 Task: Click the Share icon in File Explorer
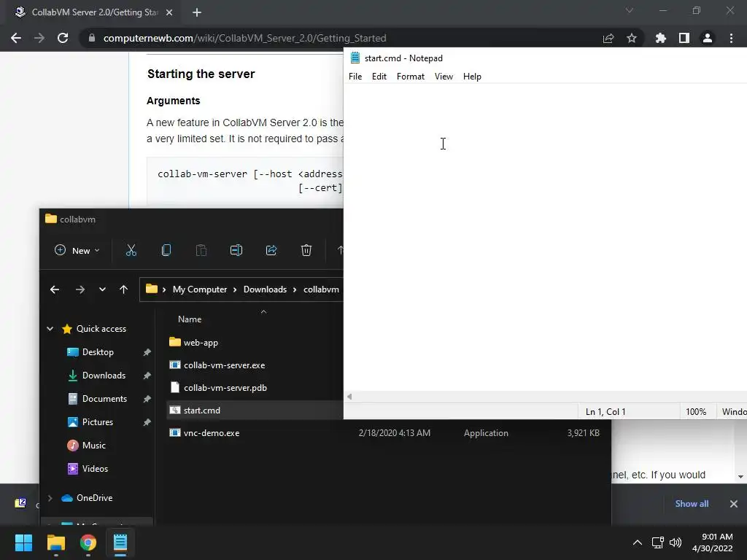click(x=271, y=251)
